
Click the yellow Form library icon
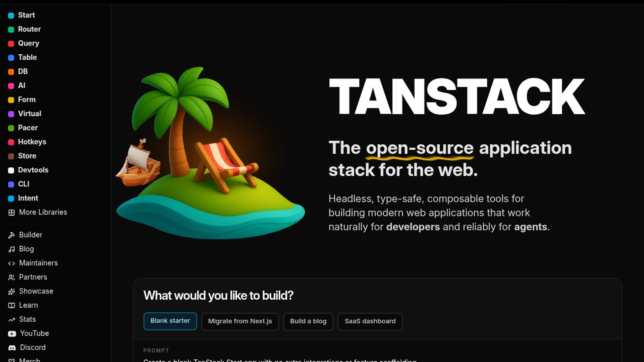[11, 100]
